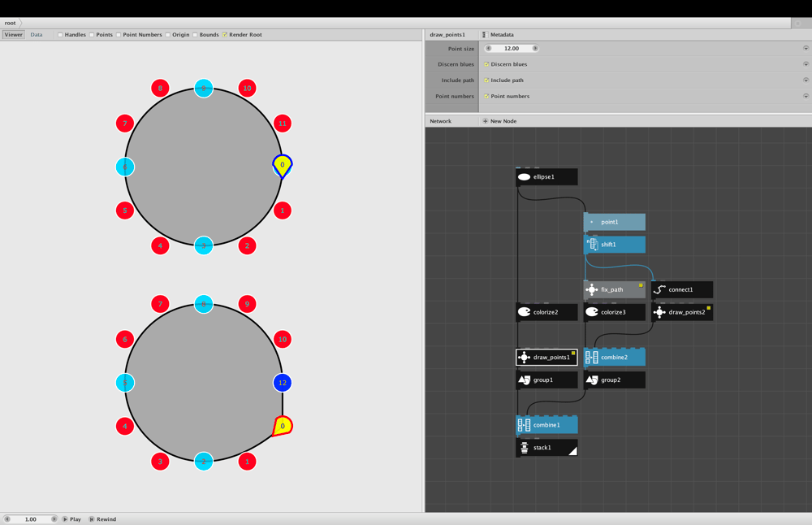This screenshot has height=525, width=812.
Task: Click the Point size value field 12.00
Action: coord(512,48)
